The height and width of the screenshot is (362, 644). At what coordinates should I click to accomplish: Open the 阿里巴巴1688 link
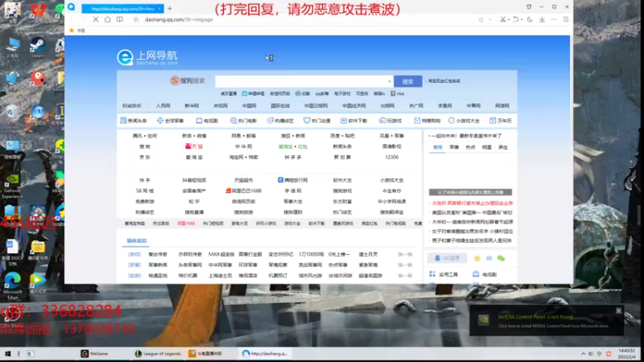pyautogui.click(x=243, y=191)
